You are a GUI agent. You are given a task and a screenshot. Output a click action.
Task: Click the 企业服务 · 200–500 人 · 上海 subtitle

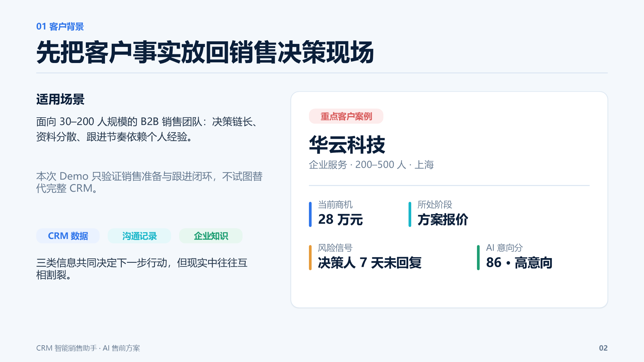click(371, 165)
